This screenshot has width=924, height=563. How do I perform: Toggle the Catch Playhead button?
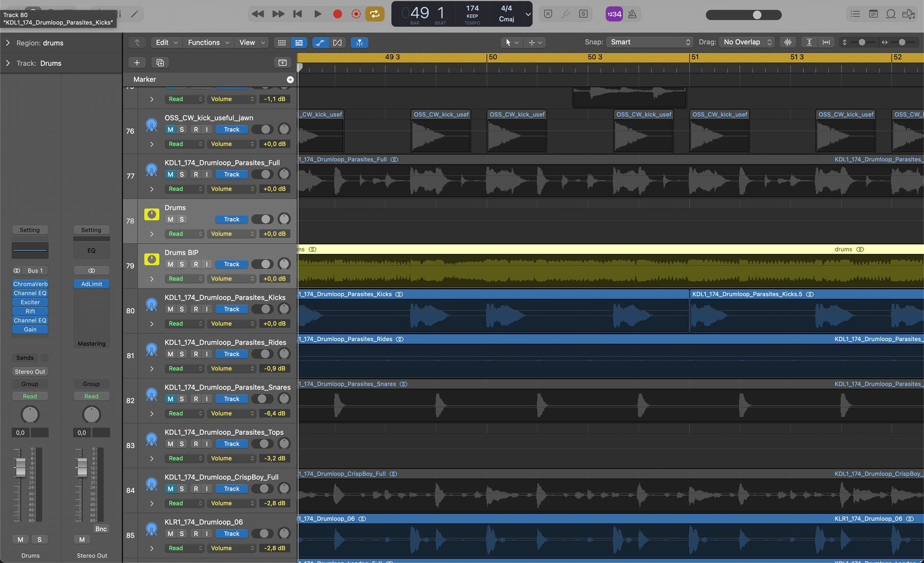pyautogui.click(x=359, y=43)
